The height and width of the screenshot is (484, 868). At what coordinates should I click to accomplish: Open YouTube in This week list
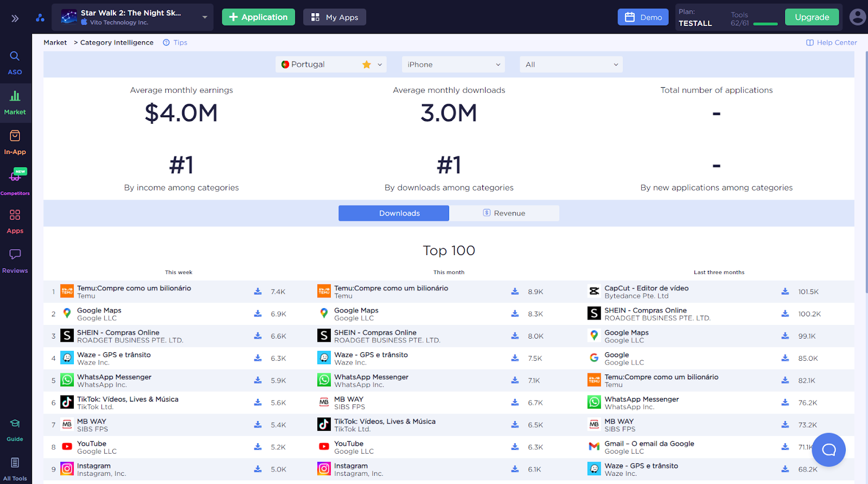coord(92,444)
